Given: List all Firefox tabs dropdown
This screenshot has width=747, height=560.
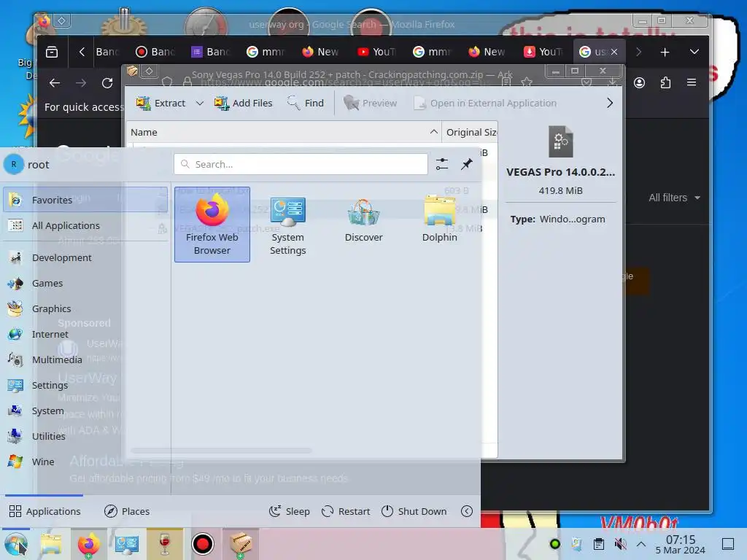Looking at the screenshot, I should 694,52.
